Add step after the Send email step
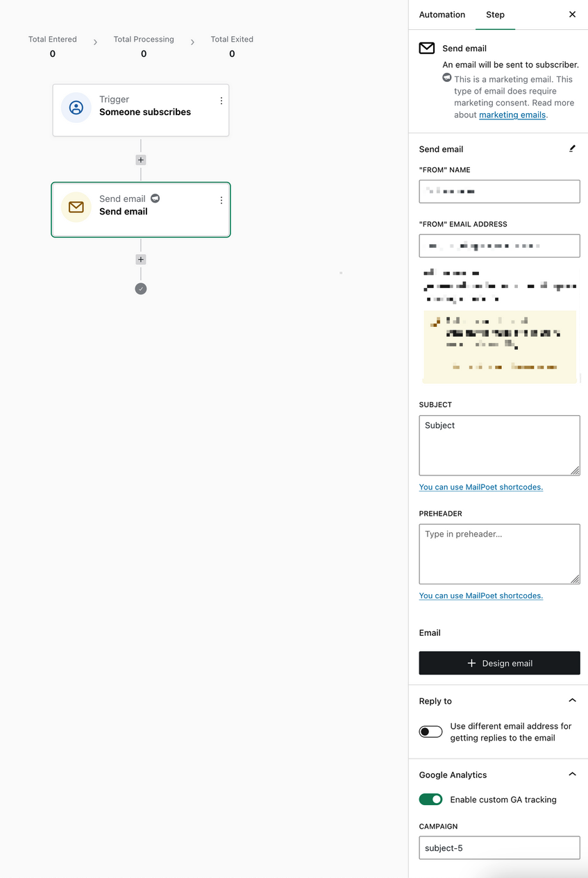 [x=141, y=260]
